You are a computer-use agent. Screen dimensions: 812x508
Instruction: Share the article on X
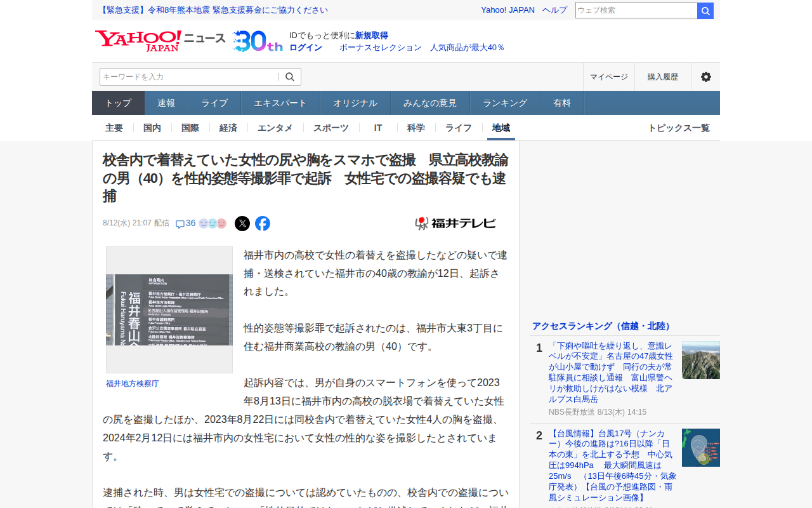click(242, 224)
